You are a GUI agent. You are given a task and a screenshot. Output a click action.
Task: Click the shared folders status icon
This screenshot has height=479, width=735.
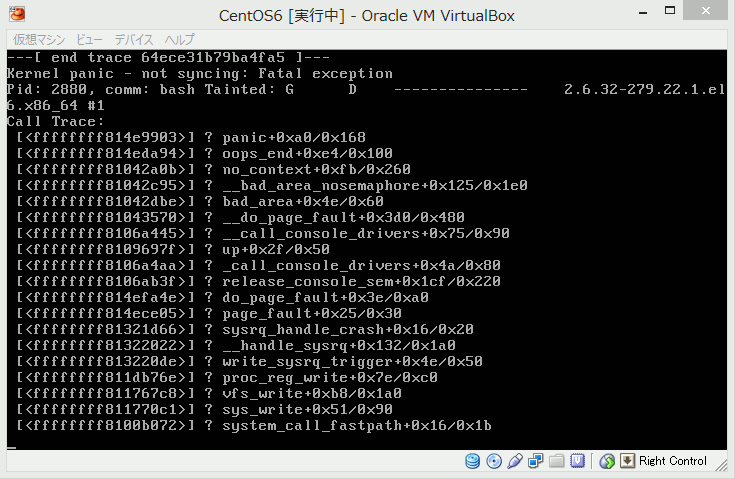(557, 461)
